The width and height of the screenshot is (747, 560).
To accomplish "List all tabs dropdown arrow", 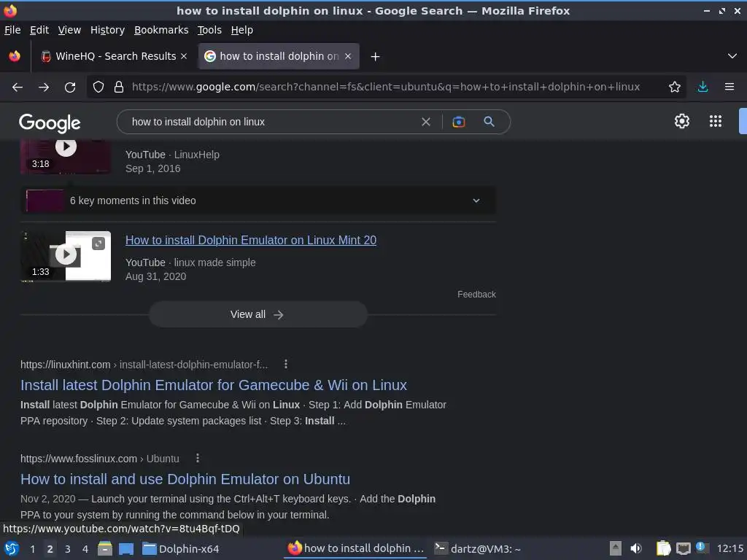I will click(x=732, y=56).
